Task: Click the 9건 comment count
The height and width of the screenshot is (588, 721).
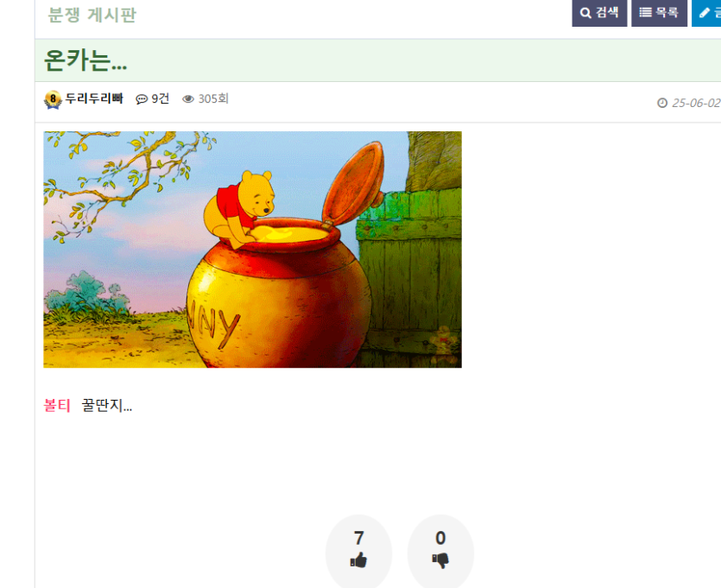Action: 161,98
